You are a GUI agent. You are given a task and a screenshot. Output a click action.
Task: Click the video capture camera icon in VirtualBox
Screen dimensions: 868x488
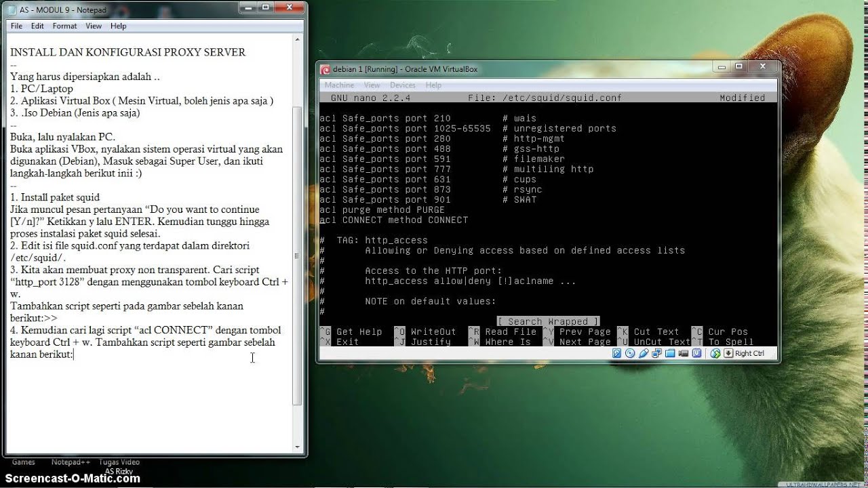[684, 353]
